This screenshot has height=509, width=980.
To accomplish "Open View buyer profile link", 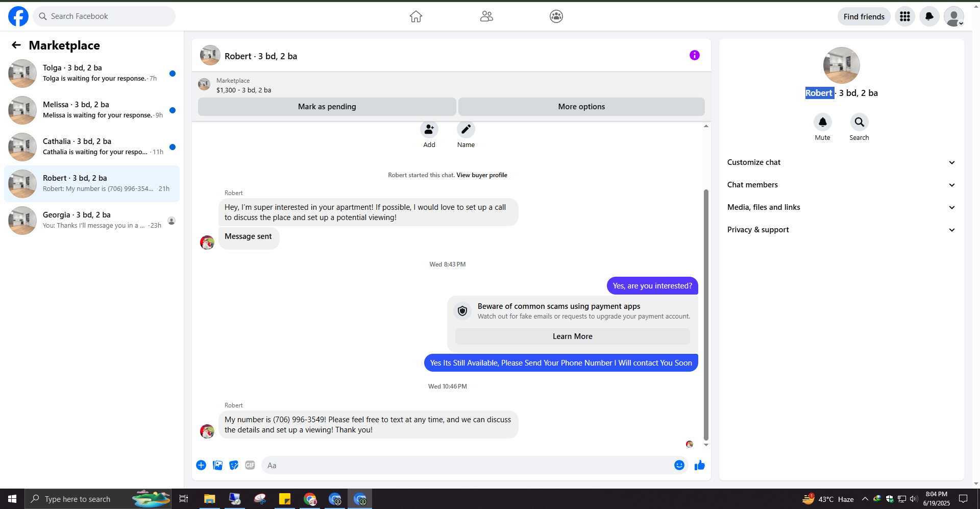I will coord(482,175).
